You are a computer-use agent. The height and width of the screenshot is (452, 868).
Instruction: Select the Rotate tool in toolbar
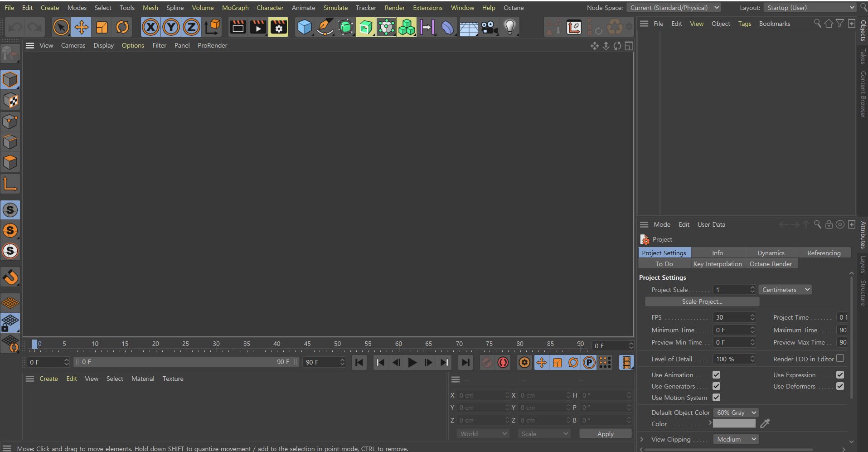(122, 27)
